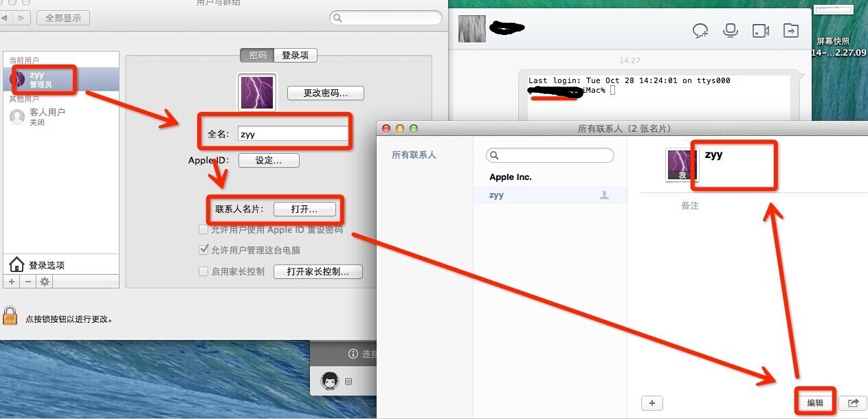The width and height of the screenshot is (868, 419).
Task: Click the minus button under the user list
Action: (x=28, y=282)
